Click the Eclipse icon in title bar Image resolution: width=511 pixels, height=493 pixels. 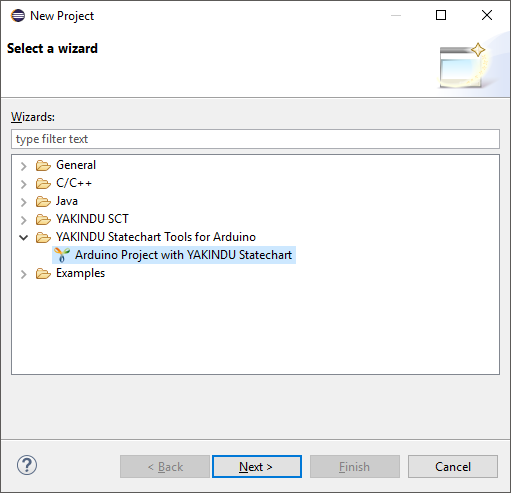click(18, 15)
